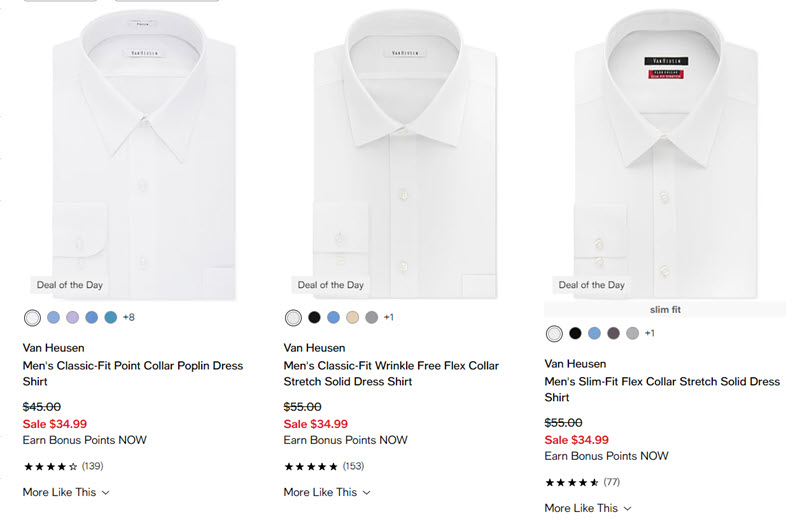Select the tan swatch on Wrinkle Free shirt

coord(352,317)
